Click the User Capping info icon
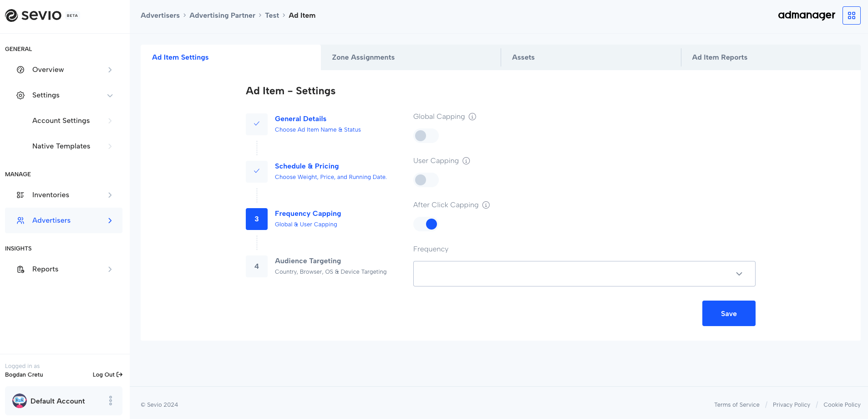 [466, 161]
